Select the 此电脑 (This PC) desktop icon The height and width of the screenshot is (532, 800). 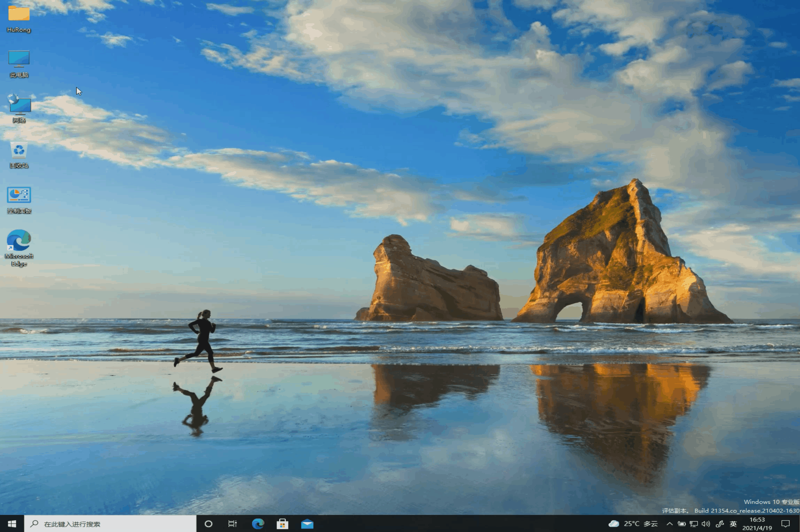19,64
